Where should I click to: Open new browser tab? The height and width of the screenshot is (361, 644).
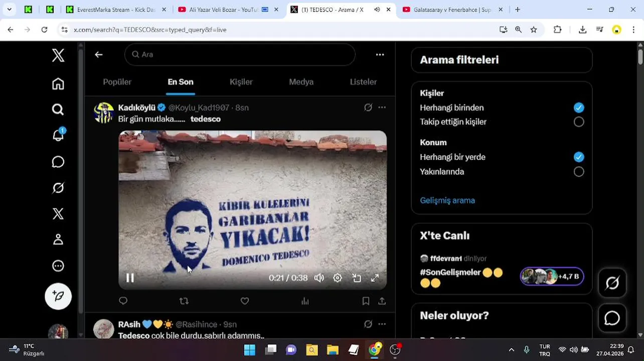(x=518, y=10)
